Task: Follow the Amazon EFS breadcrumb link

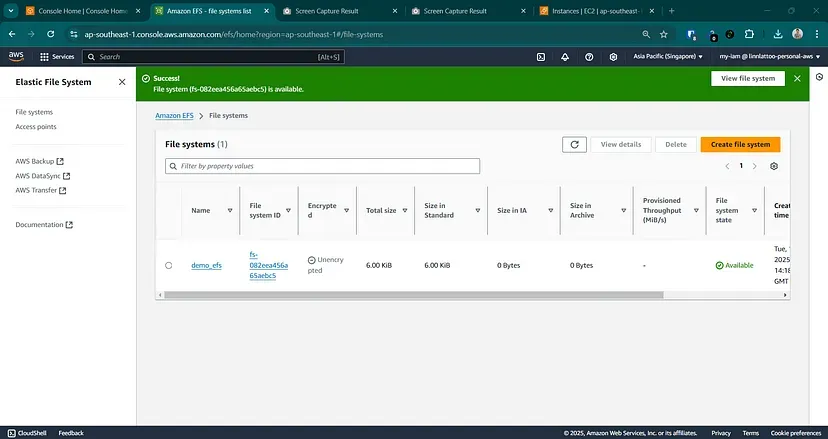Action: (174, 115)
